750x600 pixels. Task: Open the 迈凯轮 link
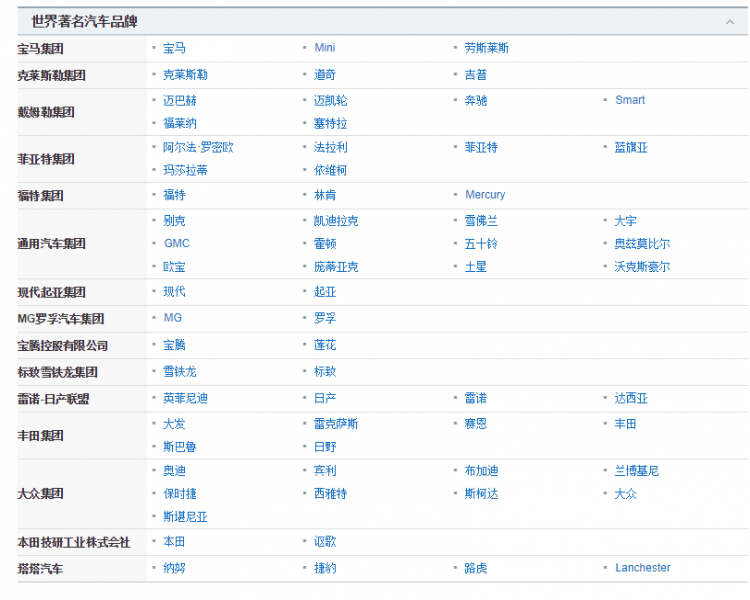coord(331,100)
